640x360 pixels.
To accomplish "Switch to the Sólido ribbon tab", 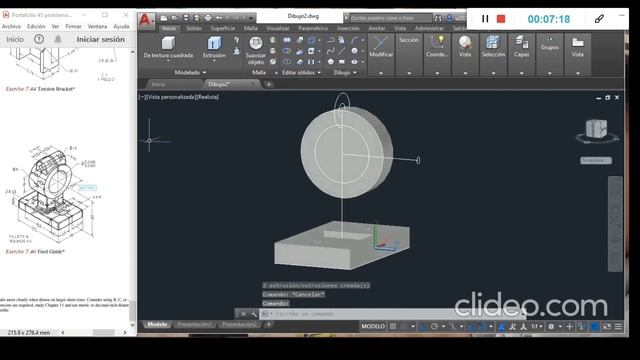I will point(194,28).
